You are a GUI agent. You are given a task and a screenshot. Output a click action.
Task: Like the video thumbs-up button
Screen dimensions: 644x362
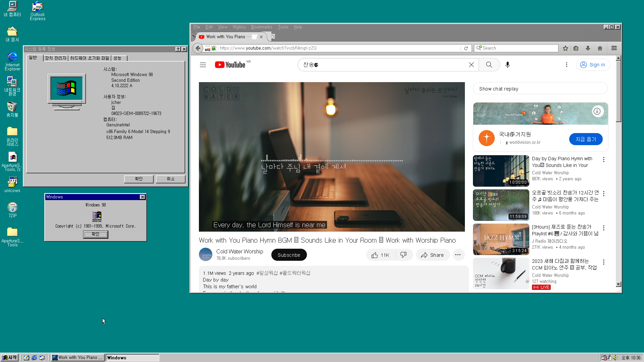click(381, 255)
